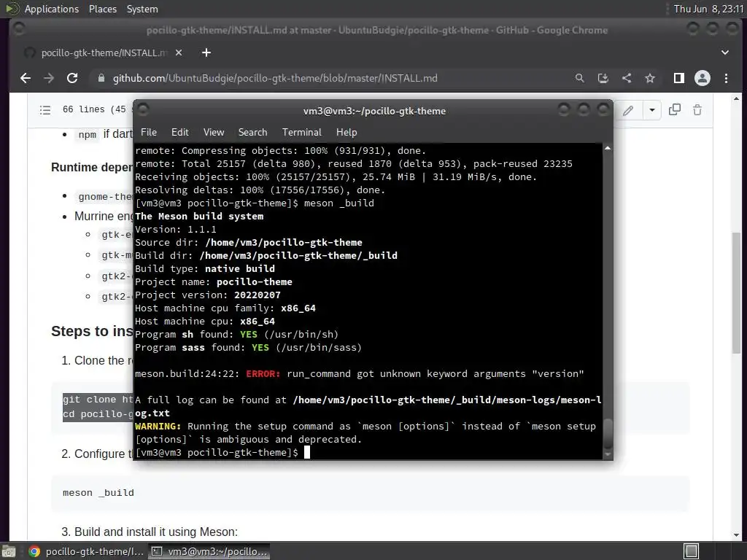The width and height of the screenshot is (747, 560).
Task: Open the site info lock icon
Action: [x=101, y=78]
